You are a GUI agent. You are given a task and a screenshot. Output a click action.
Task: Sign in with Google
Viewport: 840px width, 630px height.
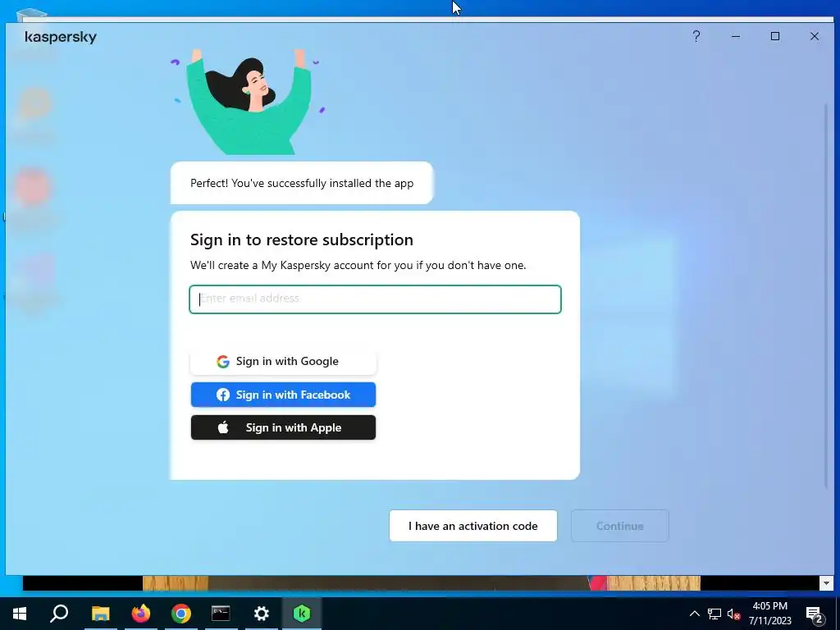(283, 361)
